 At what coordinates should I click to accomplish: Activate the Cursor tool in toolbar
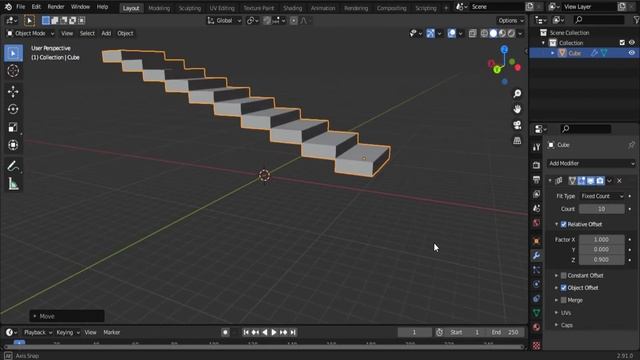click(x=13, y=71)
